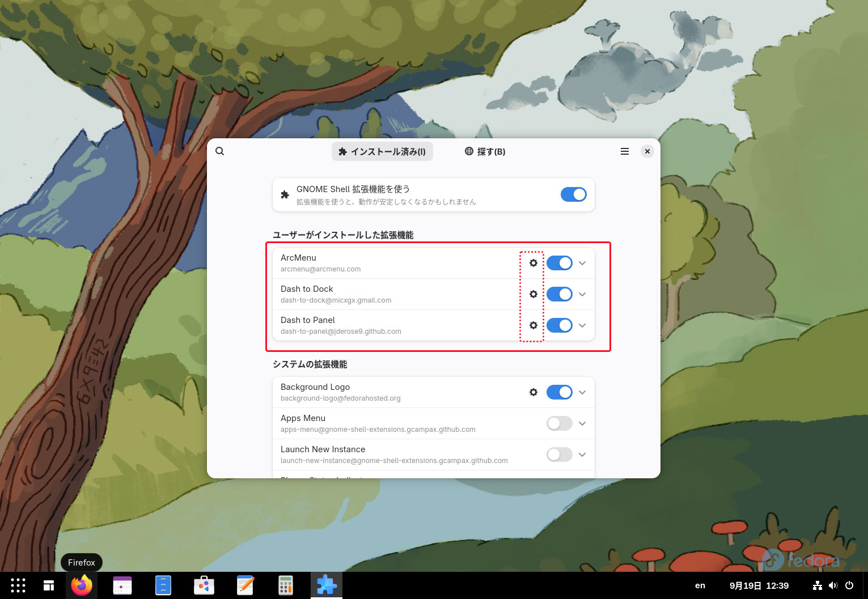This screenshot has width=868, height=599.
Task: Switch to the 探す(B) tab
Action: [x=485, y=151]
